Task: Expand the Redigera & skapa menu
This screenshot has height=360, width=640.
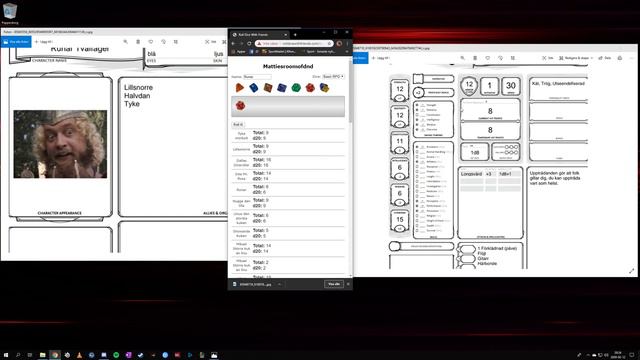Action: click(x=576, y=58)
